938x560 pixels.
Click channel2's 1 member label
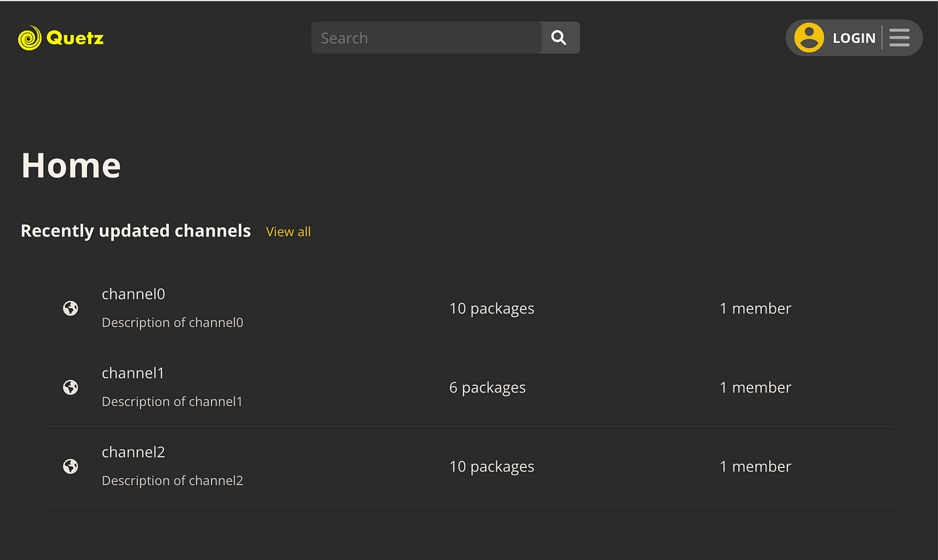(755, 466)
